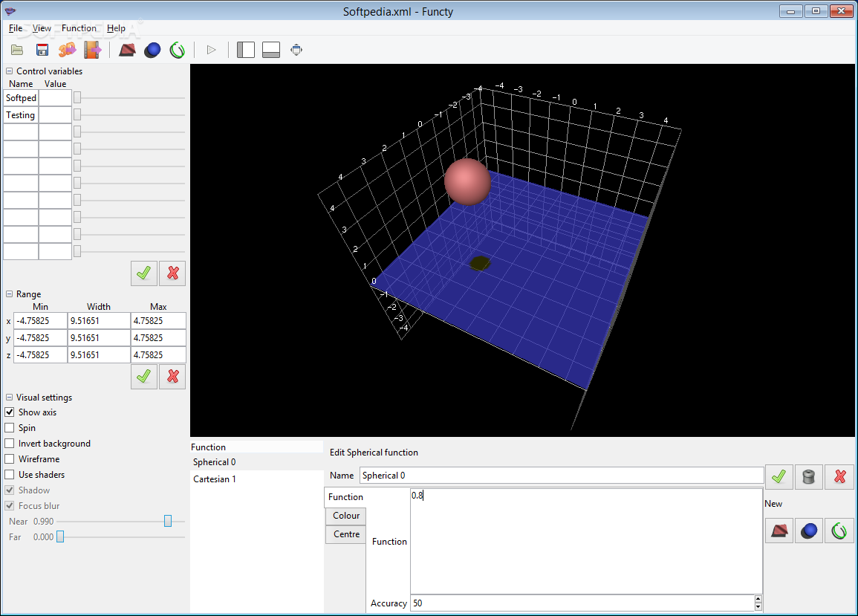Add a spherical function from the New panel
The image size is (858, 616).
pos(809,531)
